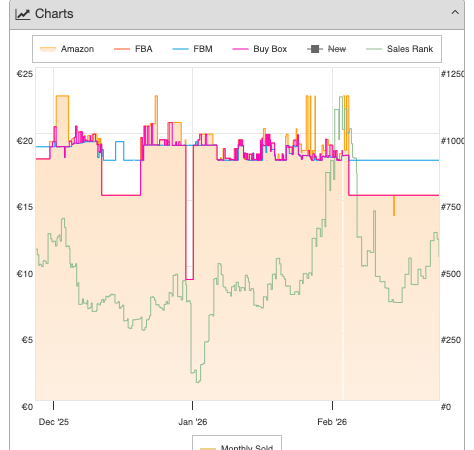The height and width of the screenshot is (450, 474).
Task: Click the Charts header title
Action: tap(54, 14)
